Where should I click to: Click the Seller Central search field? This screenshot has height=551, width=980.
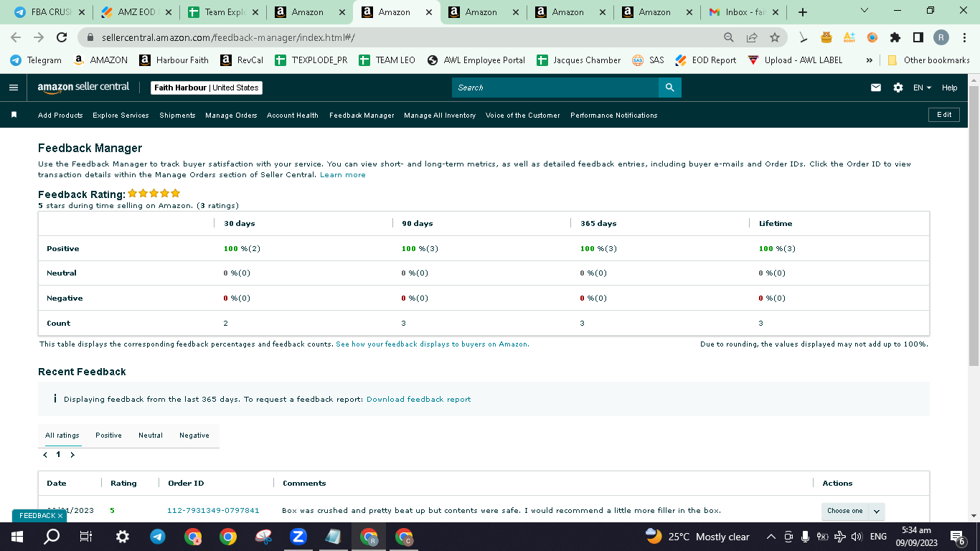[x=555, y=88]
